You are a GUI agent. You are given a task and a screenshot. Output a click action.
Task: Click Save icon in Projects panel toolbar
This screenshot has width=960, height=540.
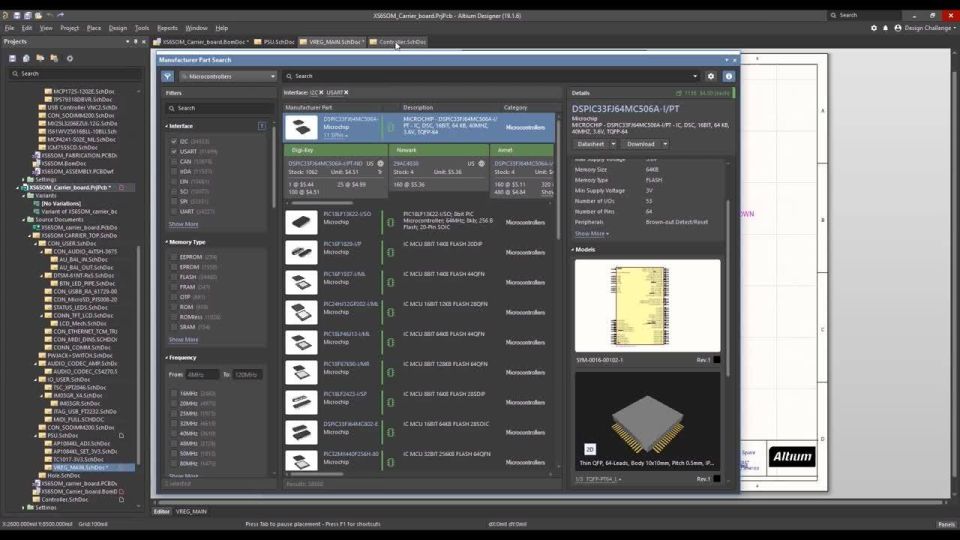click(12, 58)
